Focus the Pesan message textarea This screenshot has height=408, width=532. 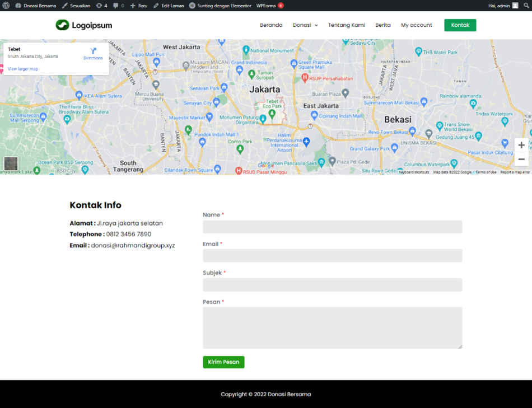pyautogui.click(x=332, y=327)
